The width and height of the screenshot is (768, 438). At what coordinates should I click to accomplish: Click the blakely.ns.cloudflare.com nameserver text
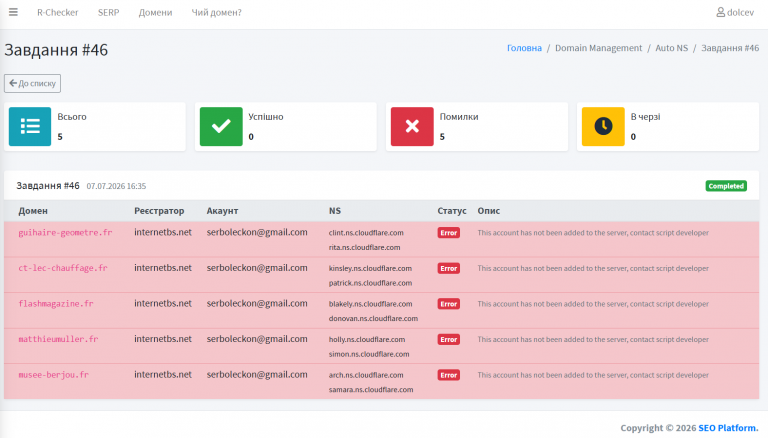(370, 304)
